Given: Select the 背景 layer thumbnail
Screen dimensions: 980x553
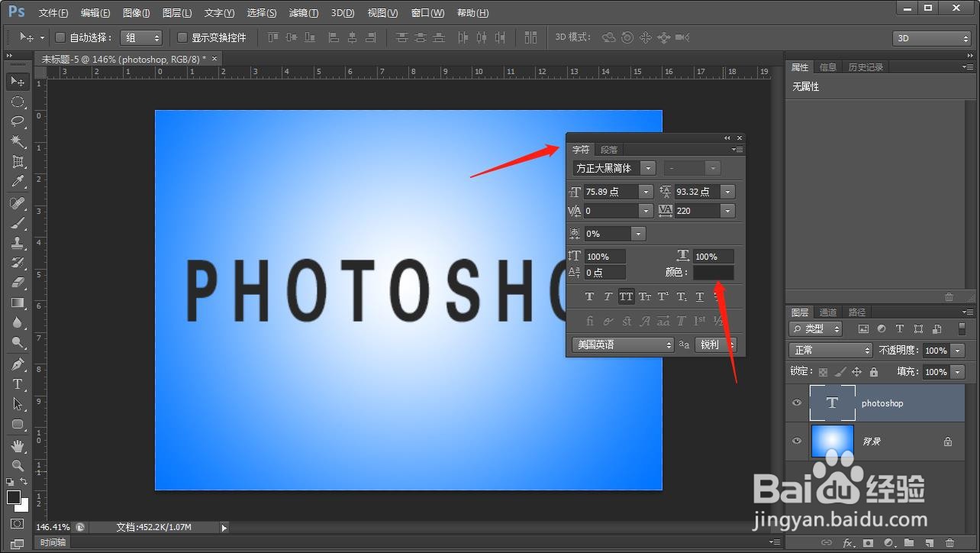Looking at the screenshot, I should pos(832,441).
